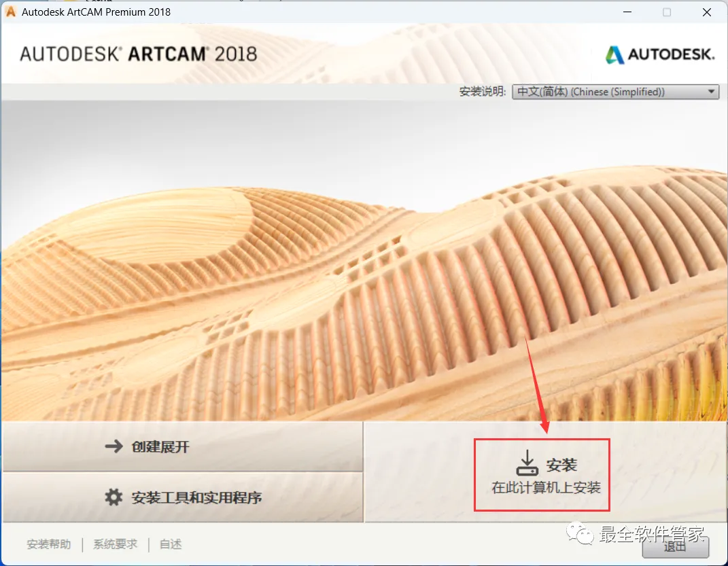728x566 pixels.
Task: Click the 创建展开 button
Action: 183,446
